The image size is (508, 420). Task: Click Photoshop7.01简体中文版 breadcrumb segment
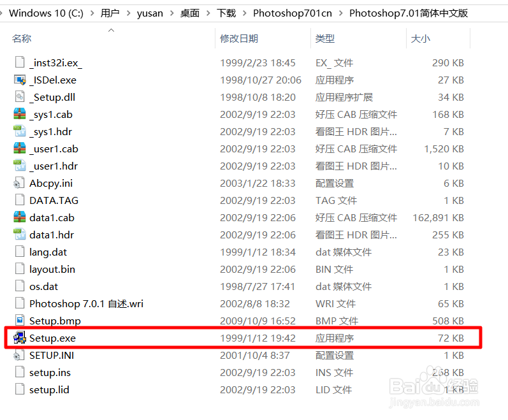409,13
